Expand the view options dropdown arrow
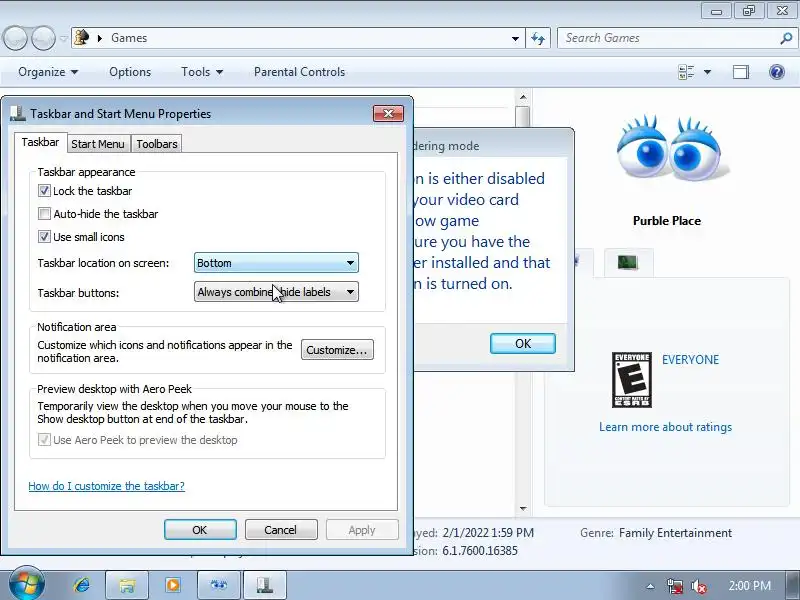Screen dimensions: 800x600 [708, 72]
